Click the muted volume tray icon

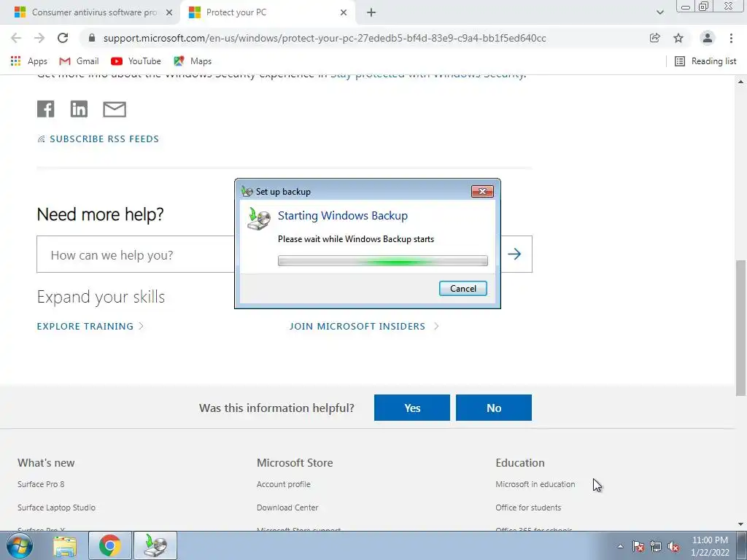pyautogui.click(x=673, y=547)
